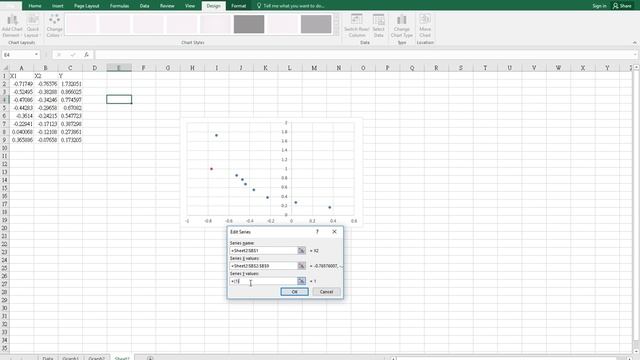640x360 pixels.
Task: Open the Data ribbon tab
Action: click(x=144, y=6)
